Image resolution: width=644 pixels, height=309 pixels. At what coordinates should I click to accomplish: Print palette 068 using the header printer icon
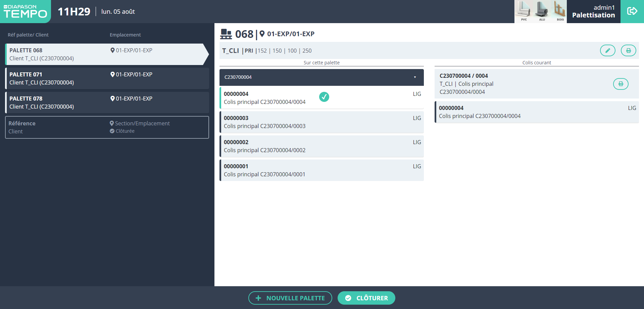(x=628, y=51)
